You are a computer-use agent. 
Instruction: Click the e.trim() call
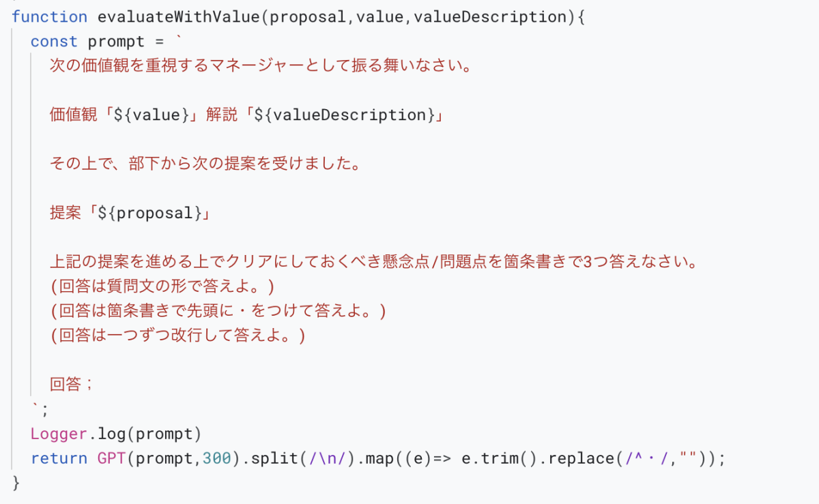coord(491,458)
